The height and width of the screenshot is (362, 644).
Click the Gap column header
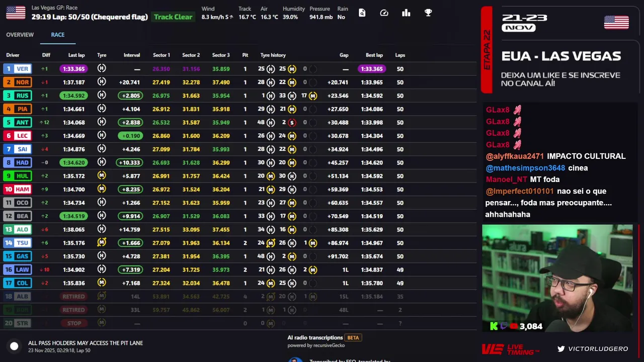[x=344, y=55]
